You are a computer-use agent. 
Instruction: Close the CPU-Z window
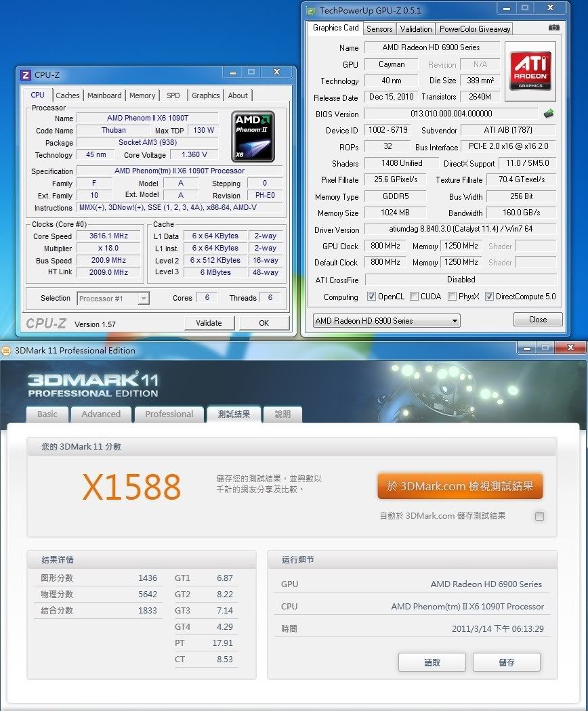[x=276, y=72]
